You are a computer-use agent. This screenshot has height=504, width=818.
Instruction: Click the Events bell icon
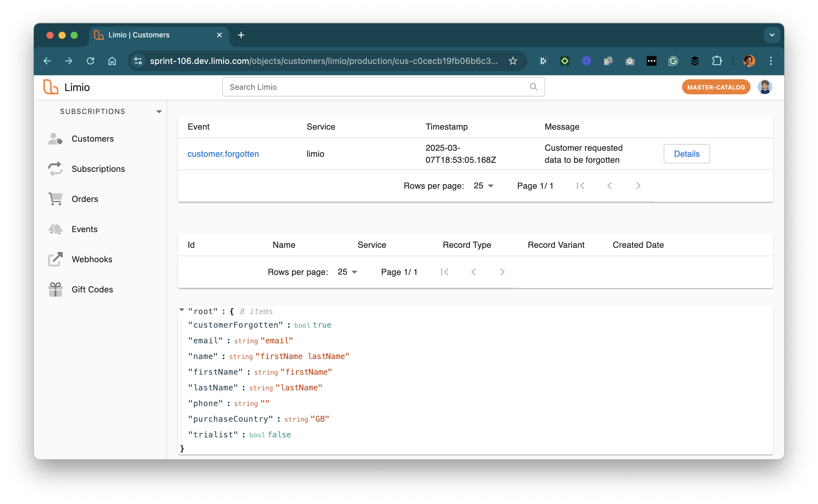[55, 229]
